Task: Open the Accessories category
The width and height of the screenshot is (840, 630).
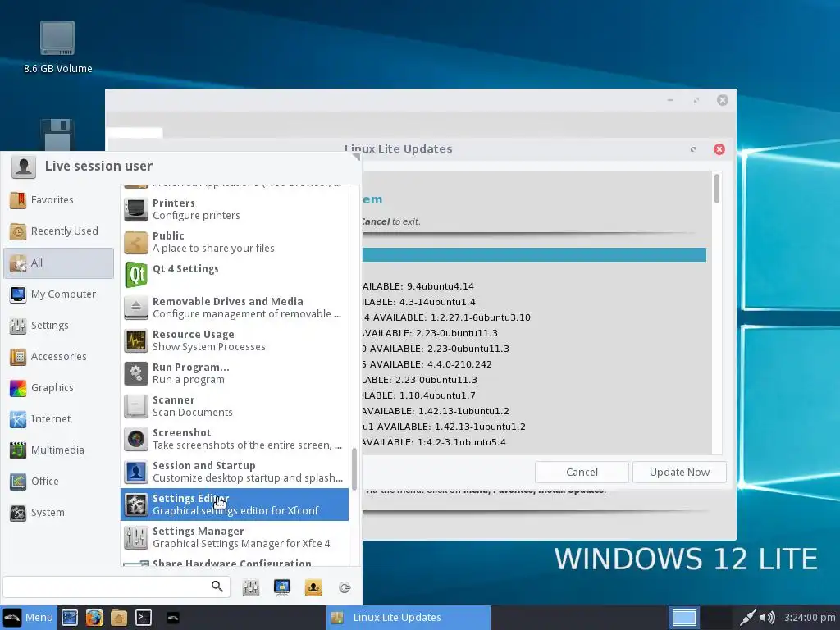Action: pos(58,356)
